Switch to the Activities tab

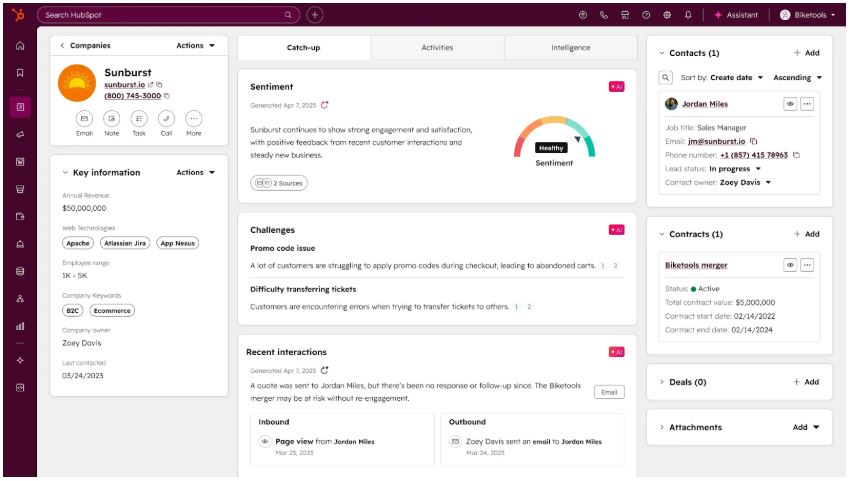click(x=437, y=48)
